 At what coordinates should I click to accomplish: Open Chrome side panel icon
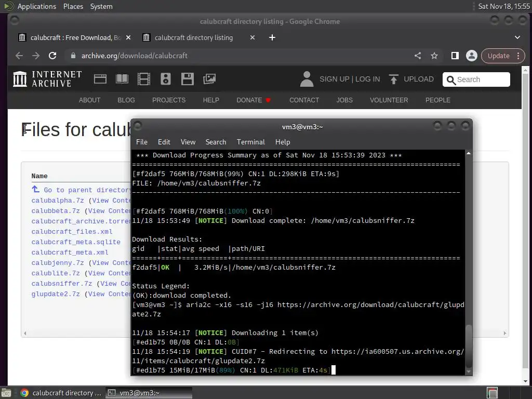coord(455,56)
